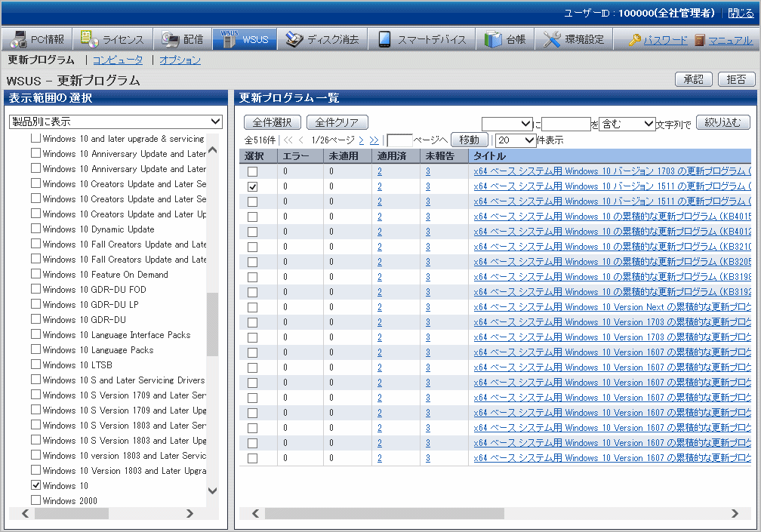Sort by the タイトル column header
The image size is (761, 532).
pyautogui.click(x=609, y=156)
